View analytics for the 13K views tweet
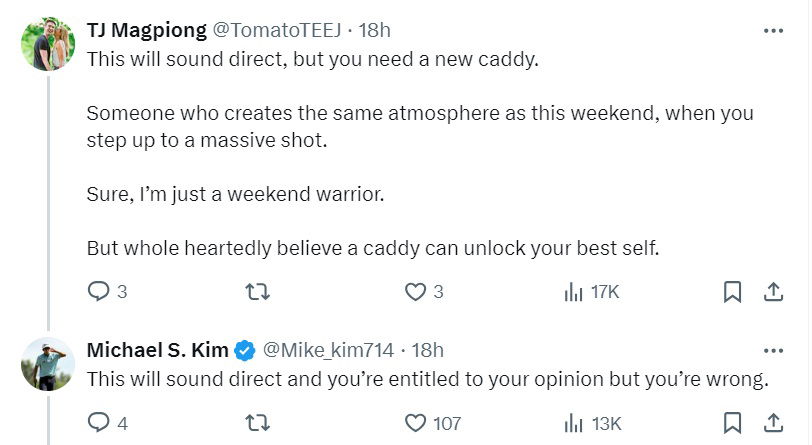The image size is (812, 445). click(x=574, y=423)
